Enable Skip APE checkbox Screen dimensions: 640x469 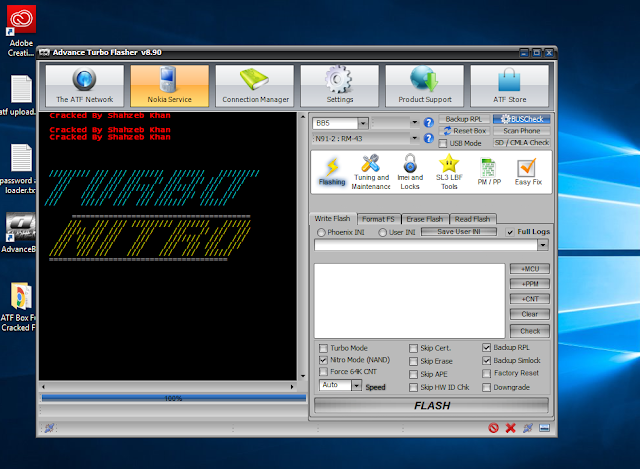pos(413,374)
